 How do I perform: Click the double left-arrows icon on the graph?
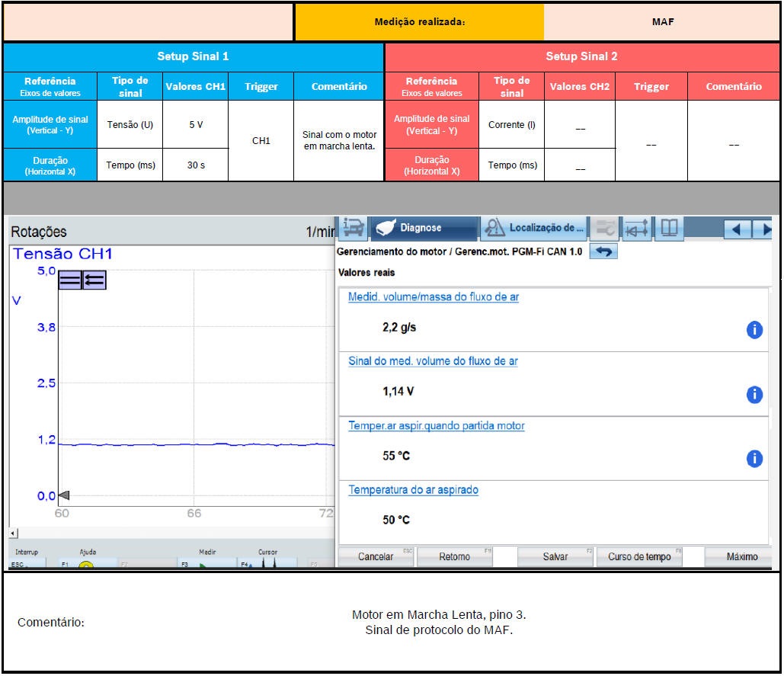tap(94, 280)
